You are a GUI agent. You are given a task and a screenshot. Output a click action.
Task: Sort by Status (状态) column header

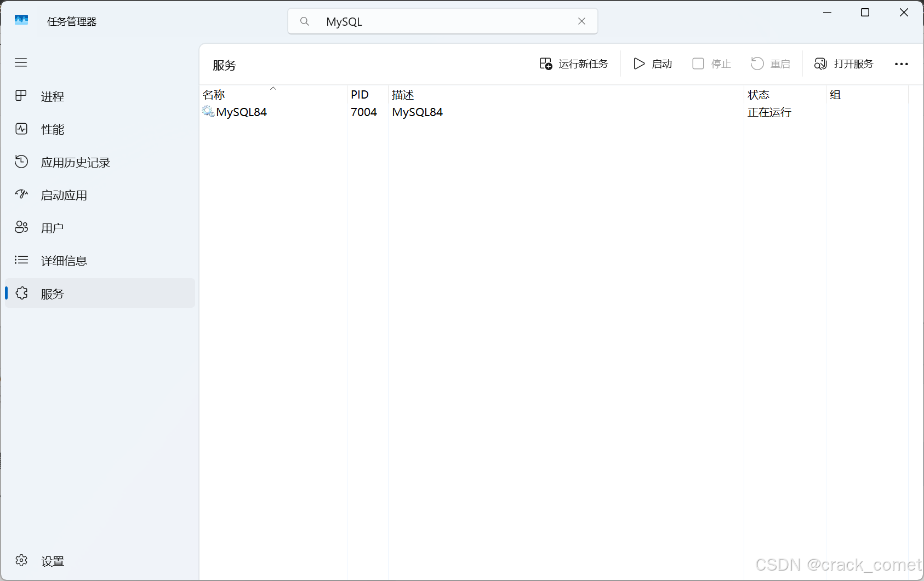pos(785,94)
